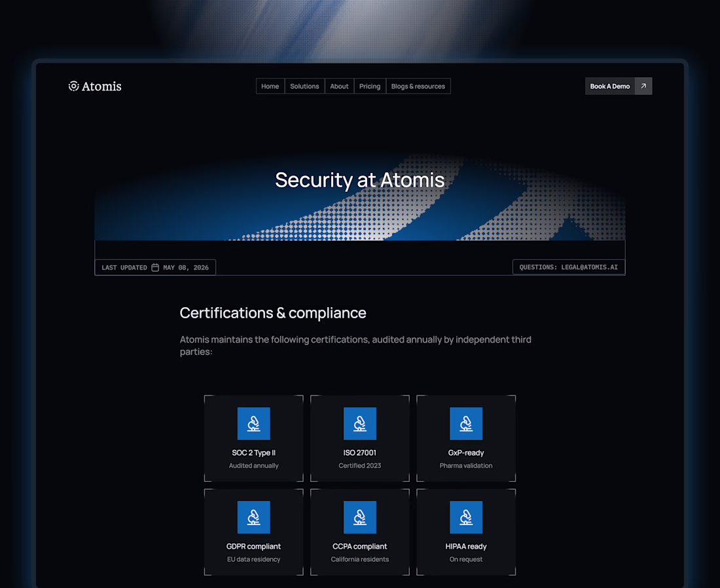Click the LEGAL@ATOMIS.AI questions contact
This screenshot has width=720, height=588.
coord(568,267)
